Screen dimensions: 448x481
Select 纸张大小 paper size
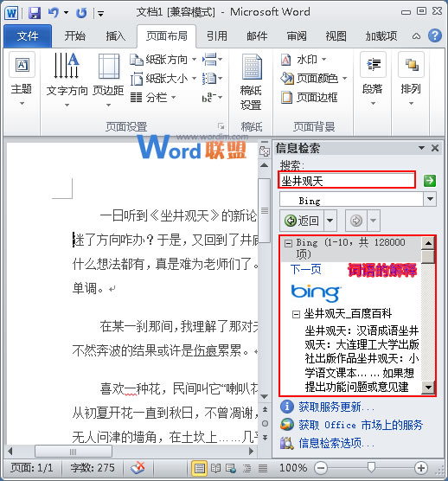click(163, 79)
